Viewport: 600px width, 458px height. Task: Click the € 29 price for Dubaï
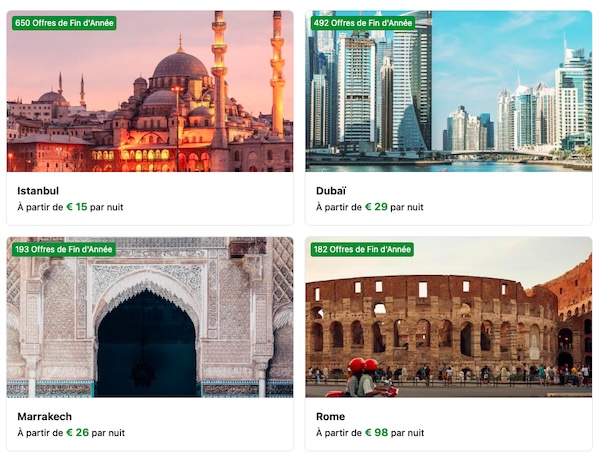(376, 207)
